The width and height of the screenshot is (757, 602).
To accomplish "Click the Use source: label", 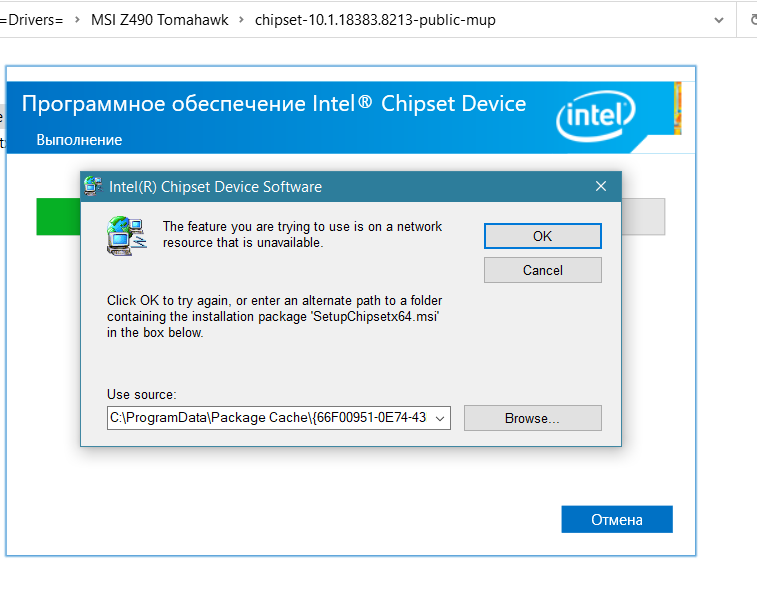I will tap(141, 394).
